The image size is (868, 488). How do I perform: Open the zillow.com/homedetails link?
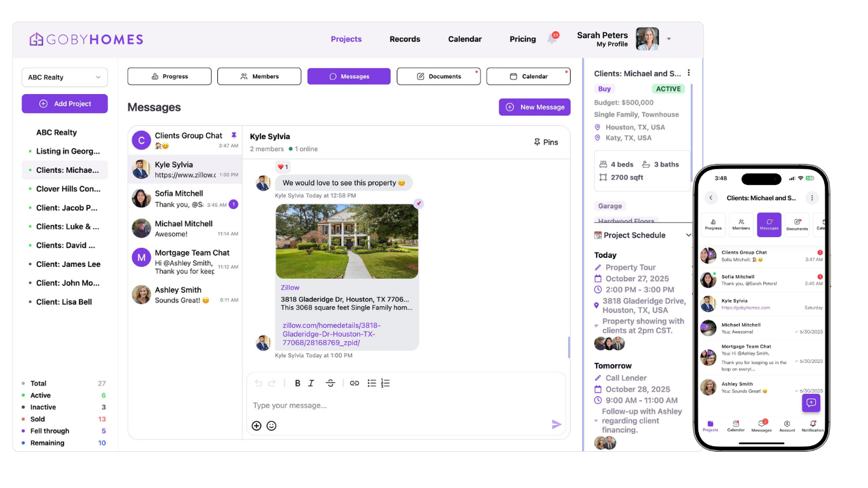point(332,334)
